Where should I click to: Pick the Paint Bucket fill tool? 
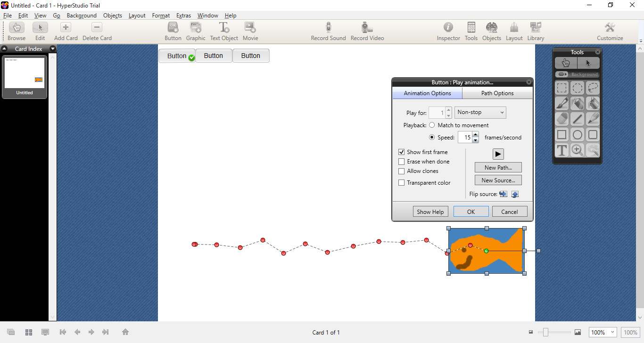pyautogui.click(x=593, y=104)
